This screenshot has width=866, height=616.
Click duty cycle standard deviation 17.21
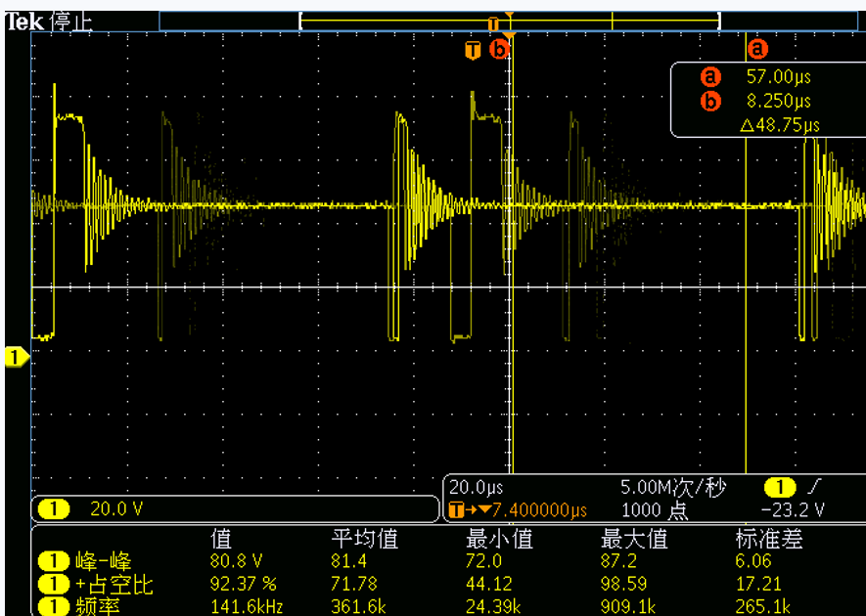coord(757,584)
